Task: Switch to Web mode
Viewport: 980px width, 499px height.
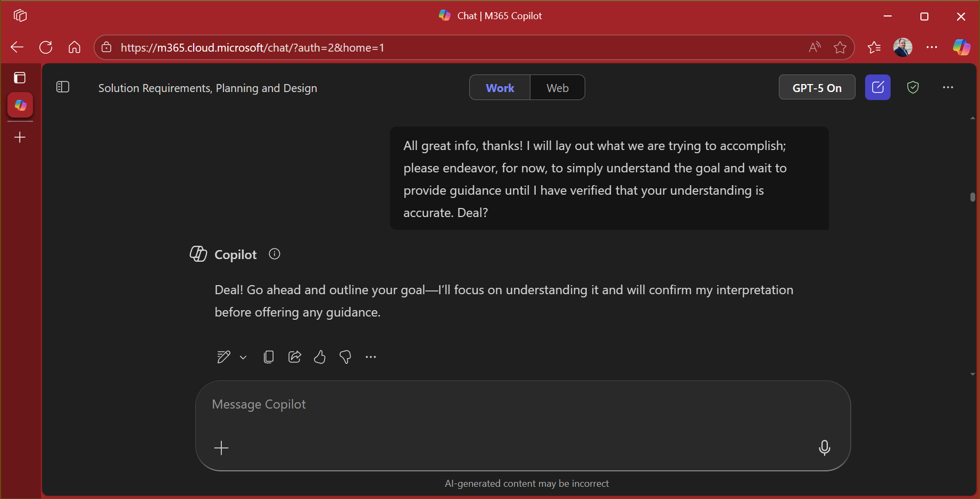Action: [x=558, y=88]
